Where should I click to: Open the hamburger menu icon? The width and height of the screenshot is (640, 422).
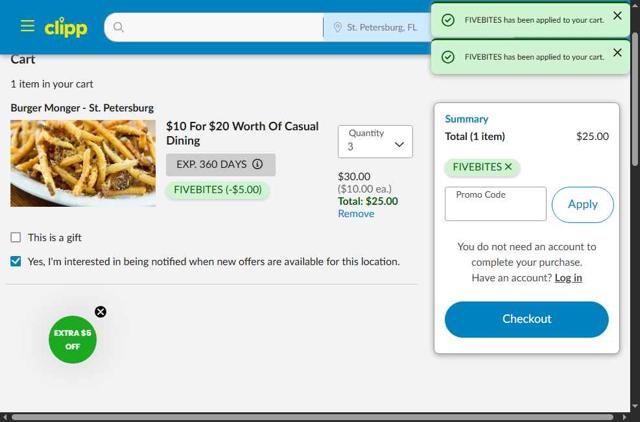27,26
